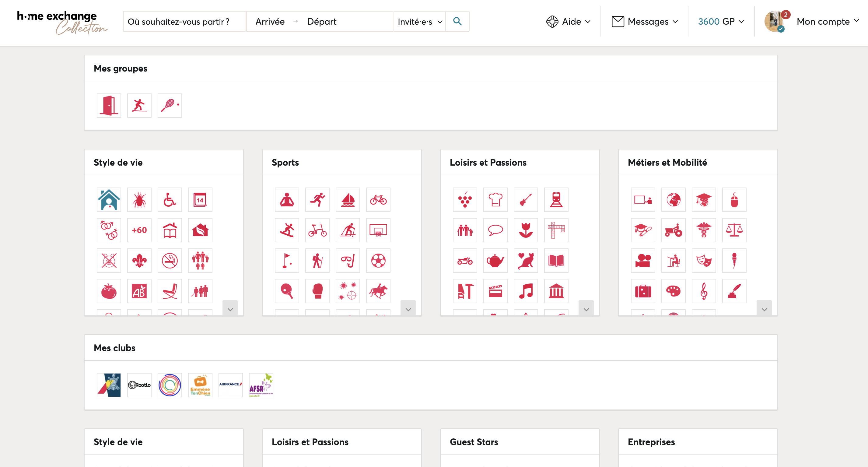Viewport: 868px width, 467px height.
Task: Expand the Sports group list
Action: pos(408,309)
